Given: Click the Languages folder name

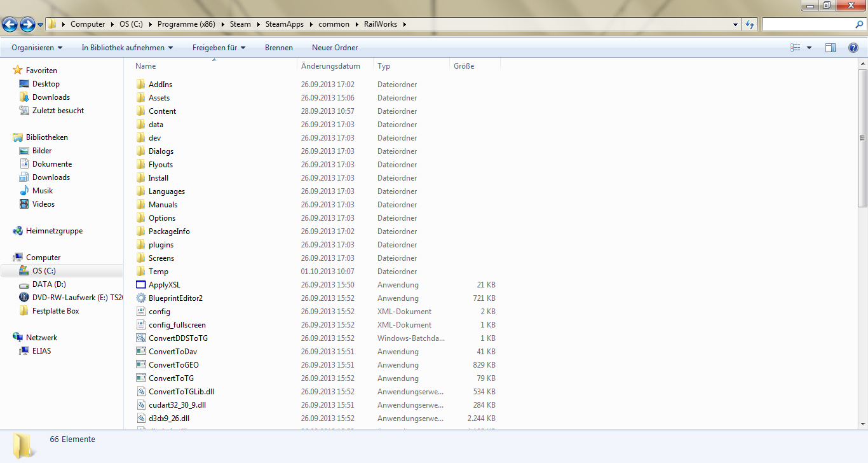Looking at the screenshot, I should pos(166,191).
